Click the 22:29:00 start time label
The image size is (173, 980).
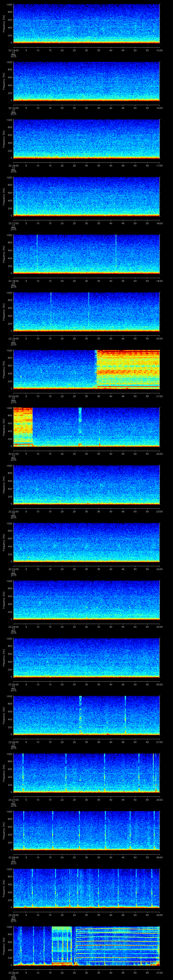tap(13, 915)
